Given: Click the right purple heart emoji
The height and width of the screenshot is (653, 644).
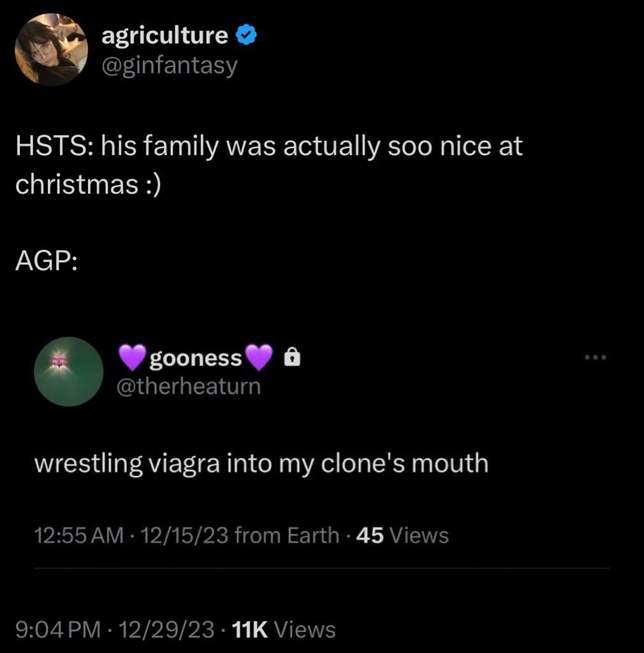Looking at the screenshot, I should pyautogui.click(x=258, y=358).
